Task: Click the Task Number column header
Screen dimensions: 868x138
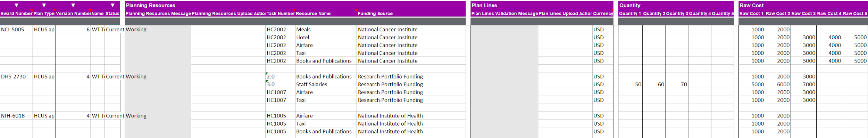Action: click(281, 14)
